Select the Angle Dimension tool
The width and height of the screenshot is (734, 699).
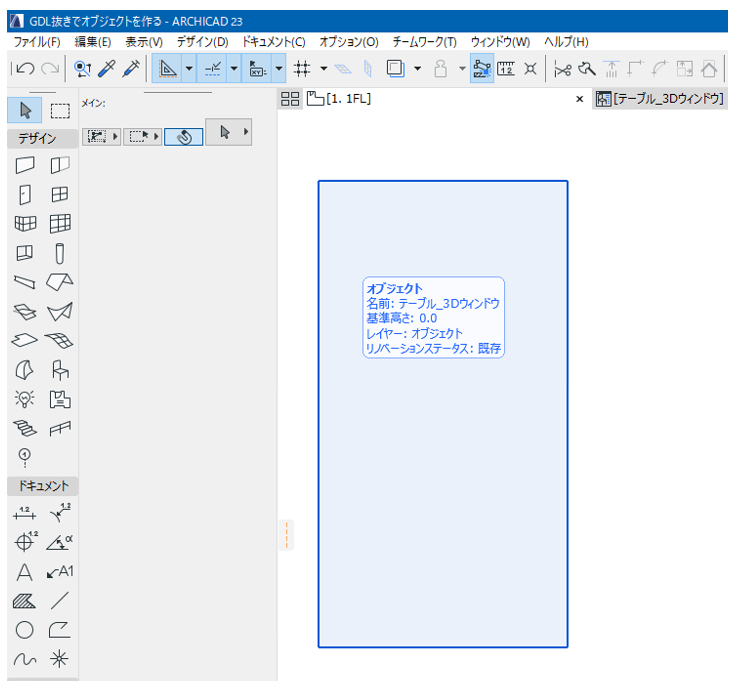[x=59, y=543]
